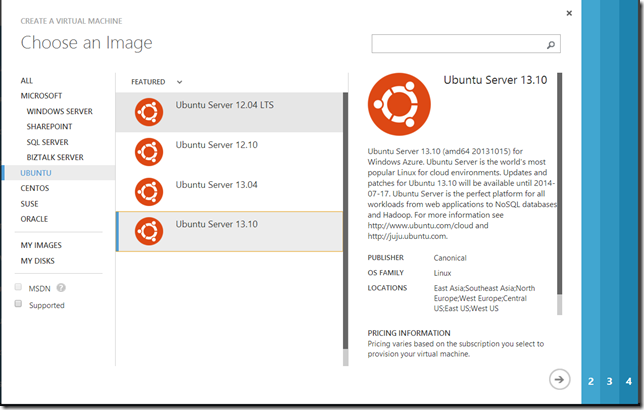Select the CENTOS category
The image size is (644, 410).
point(35,188)
